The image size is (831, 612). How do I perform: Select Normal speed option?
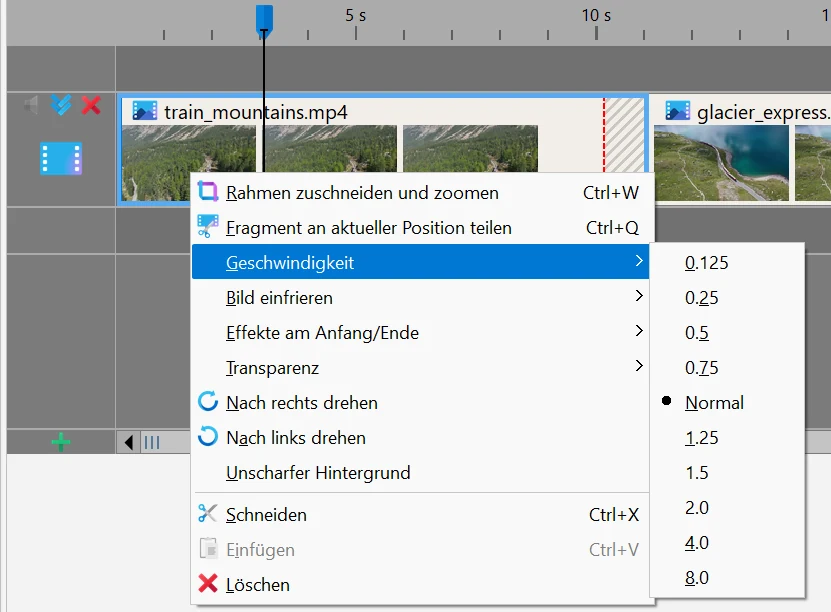pos(727,403)
